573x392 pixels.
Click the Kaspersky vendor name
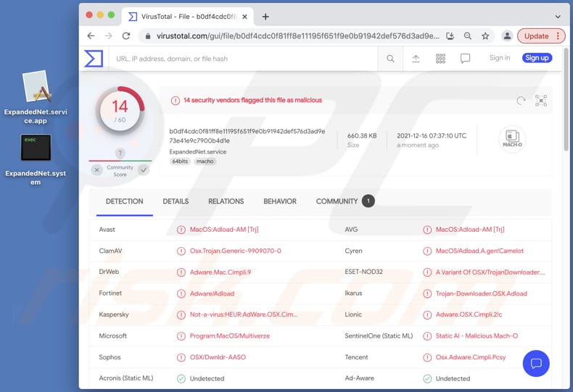[114, 314]
